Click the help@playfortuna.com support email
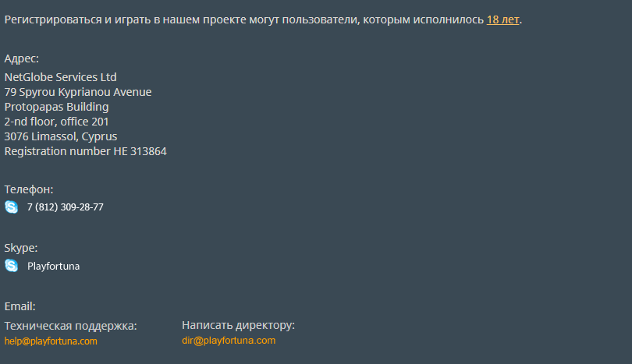This screenshot has height=364, width=632. [51, 341]
